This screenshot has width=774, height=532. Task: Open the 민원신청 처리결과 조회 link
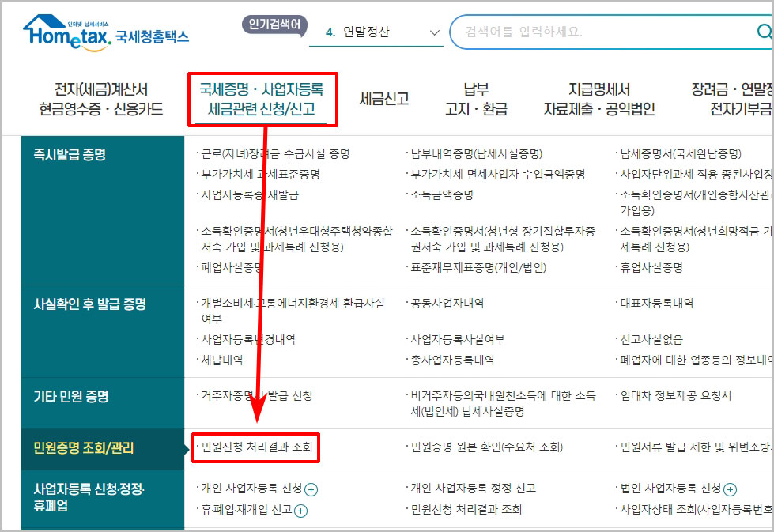tap(255, 447)
